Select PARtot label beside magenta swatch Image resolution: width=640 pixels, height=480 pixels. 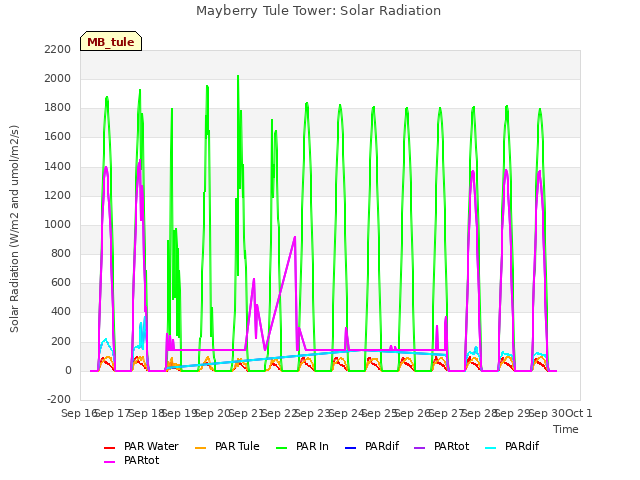[142, 460]
